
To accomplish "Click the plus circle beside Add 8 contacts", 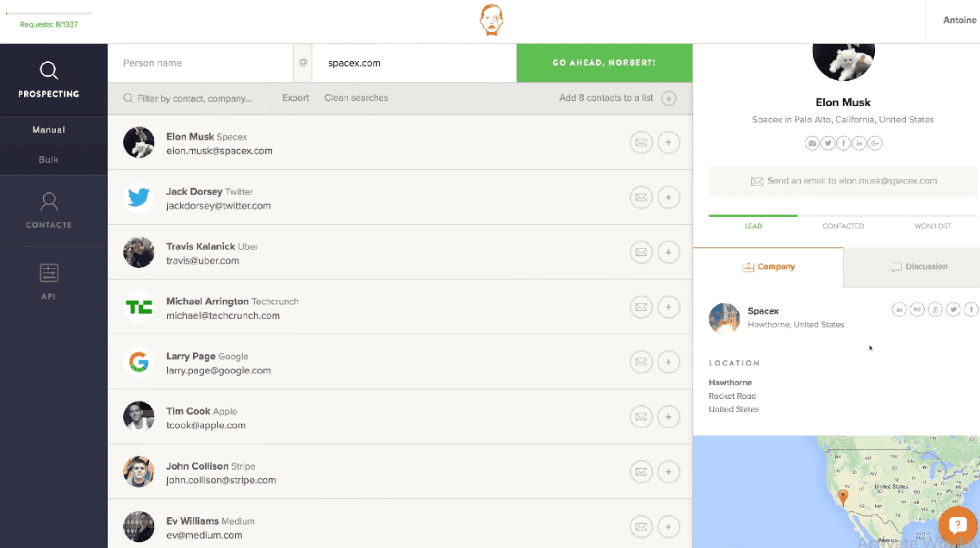I will coord(669,98).
